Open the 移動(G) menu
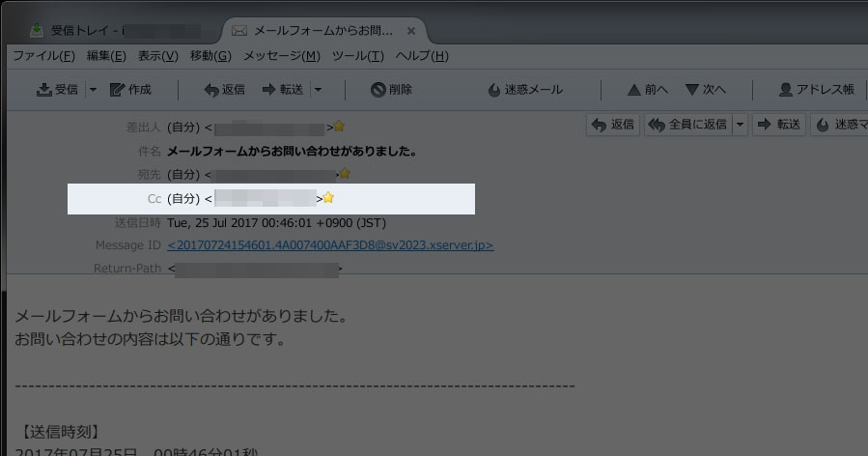This screenshot has height=456, width=868. tap(210, 56)
